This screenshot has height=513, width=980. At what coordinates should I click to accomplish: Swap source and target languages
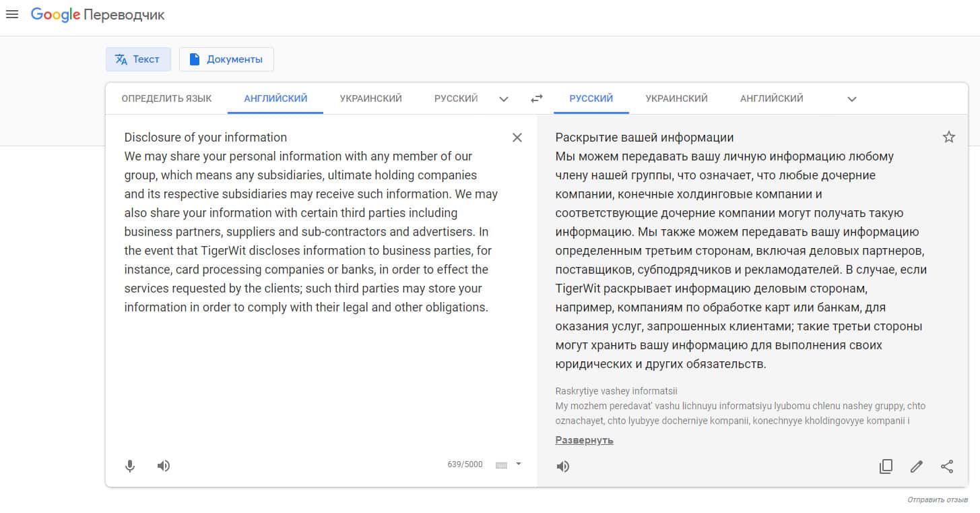coord(537,98)
